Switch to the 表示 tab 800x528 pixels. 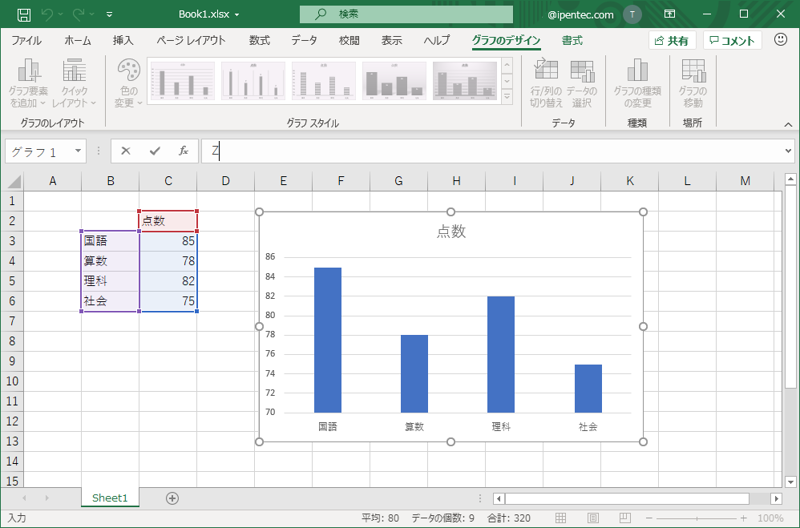pyautogui.click(x=392, y=40)
